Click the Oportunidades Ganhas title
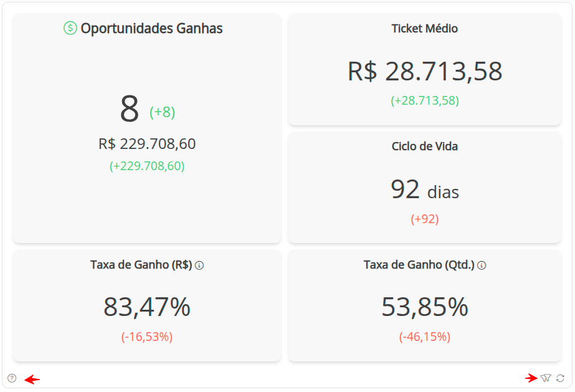 coord(151,28)
